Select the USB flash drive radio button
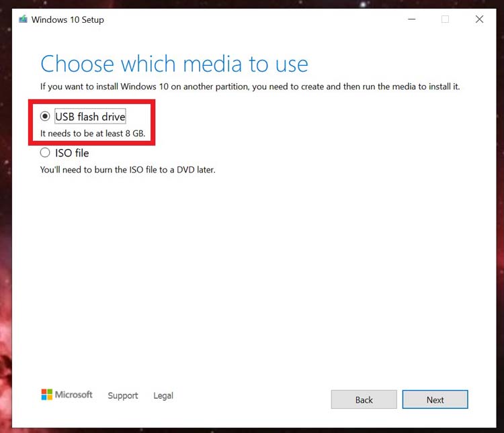 point(45,116)
